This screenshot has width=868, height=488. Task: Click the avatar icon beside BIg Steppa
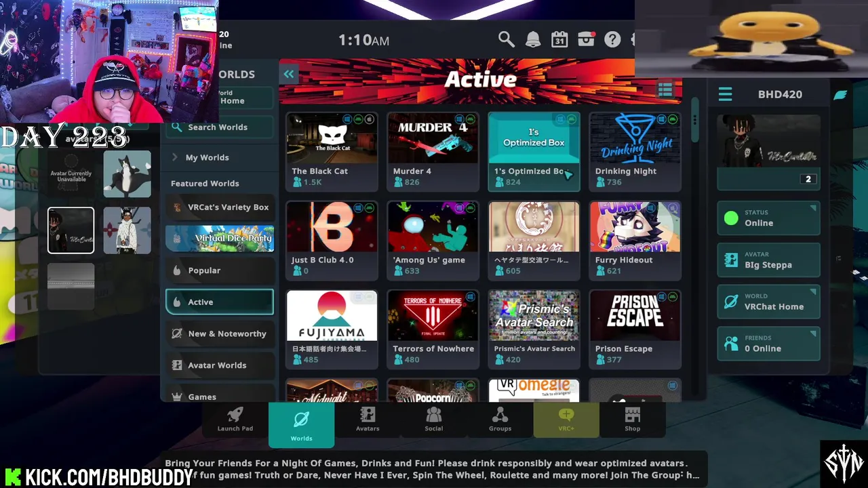point(731,260)
